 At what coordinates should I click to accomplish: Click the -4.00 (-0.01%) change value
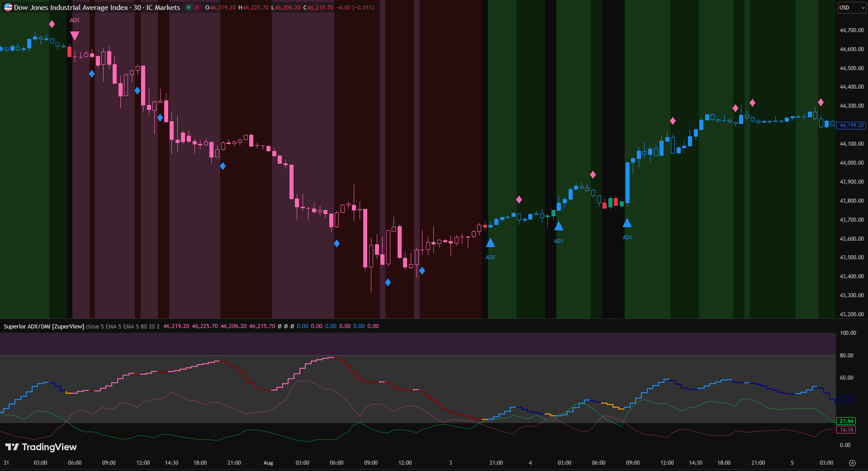point(355,8)
